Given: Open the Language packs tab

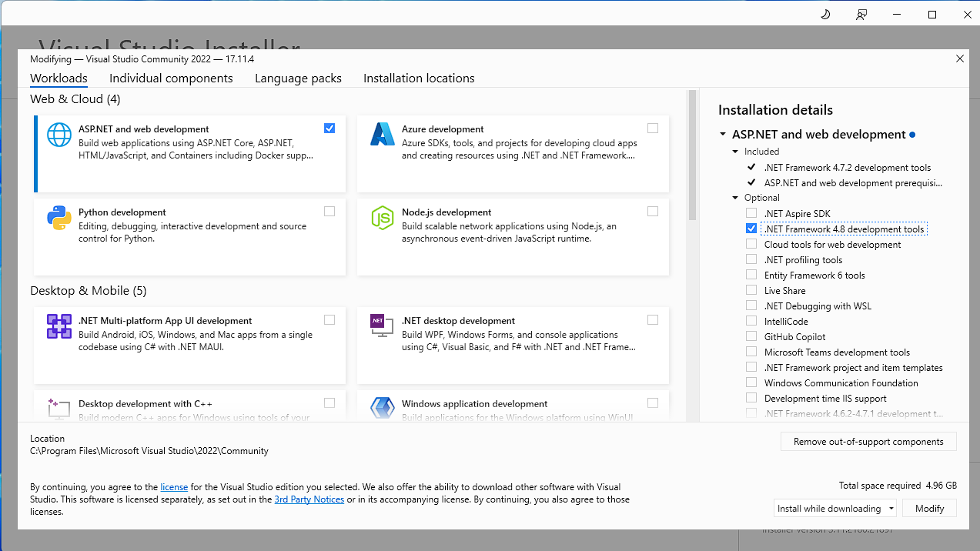Looking at the screenshot, I should coord(298,78).
